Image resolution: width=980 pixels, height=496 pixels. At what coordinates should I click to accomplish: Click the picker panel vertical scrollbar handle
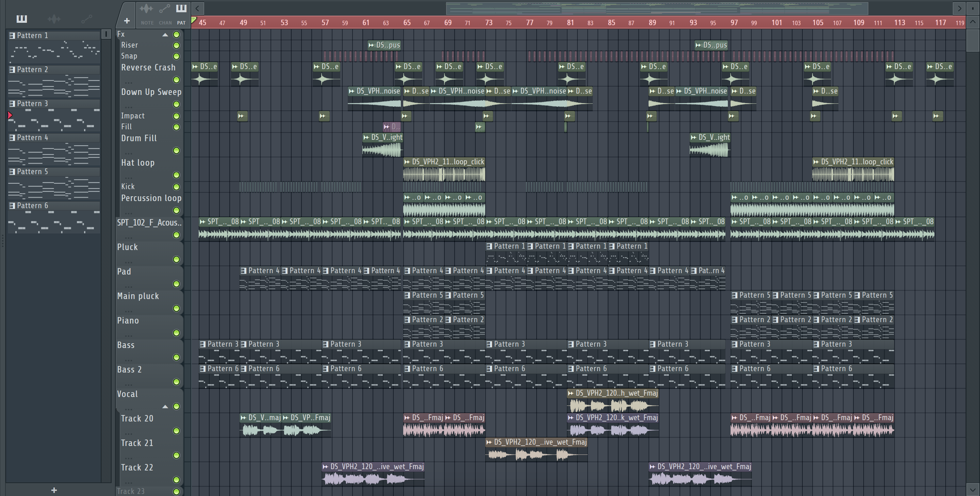(106, 34)
